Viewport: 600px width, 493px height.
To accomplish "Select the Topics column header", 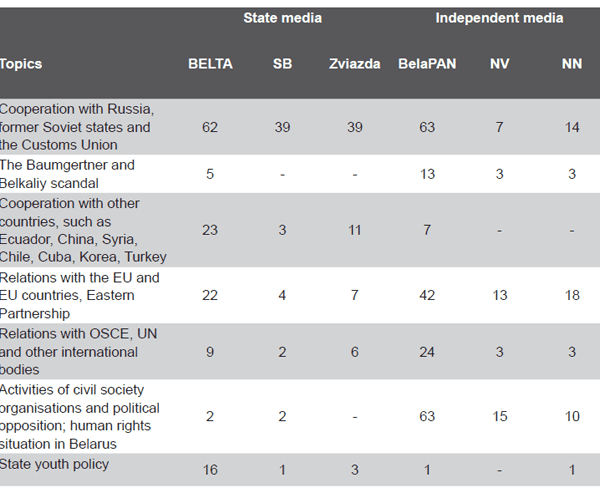I will pyautogui.click(x=21, y=64).
